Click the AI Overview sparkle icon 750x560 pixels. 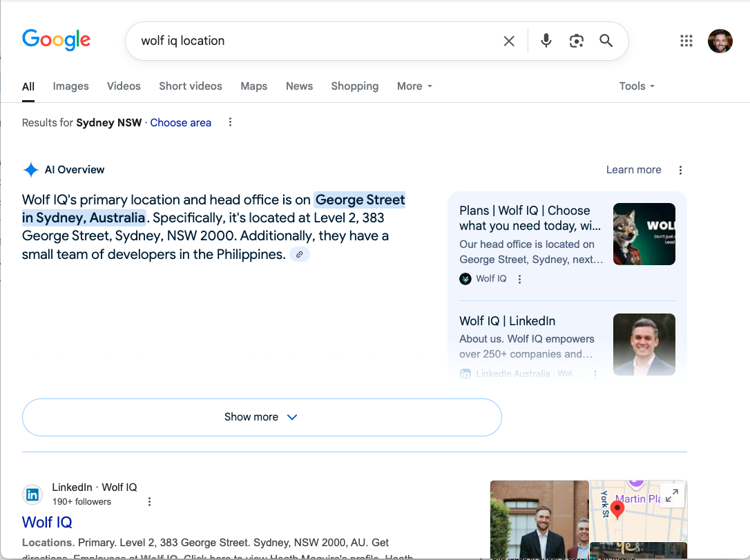point(30,170)
